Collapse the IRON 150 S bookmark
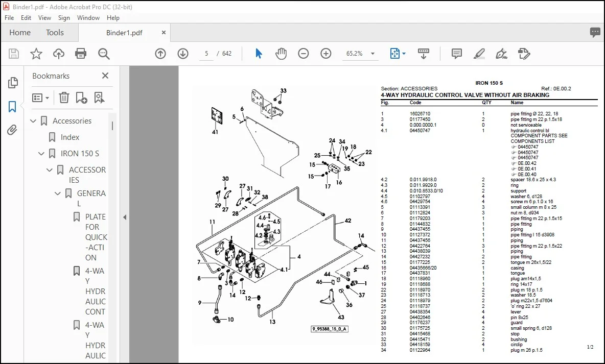605x364 pixels. click(x=41, y=154)
